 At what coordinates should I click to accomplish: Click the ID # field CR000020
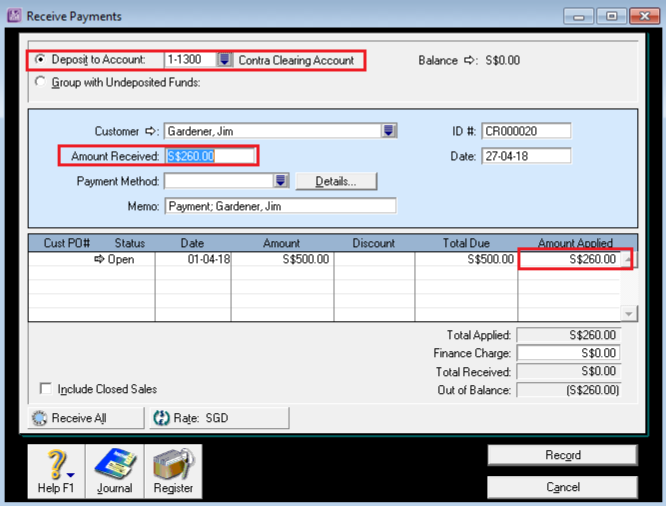pyautogui.click(x=526, y=131)
